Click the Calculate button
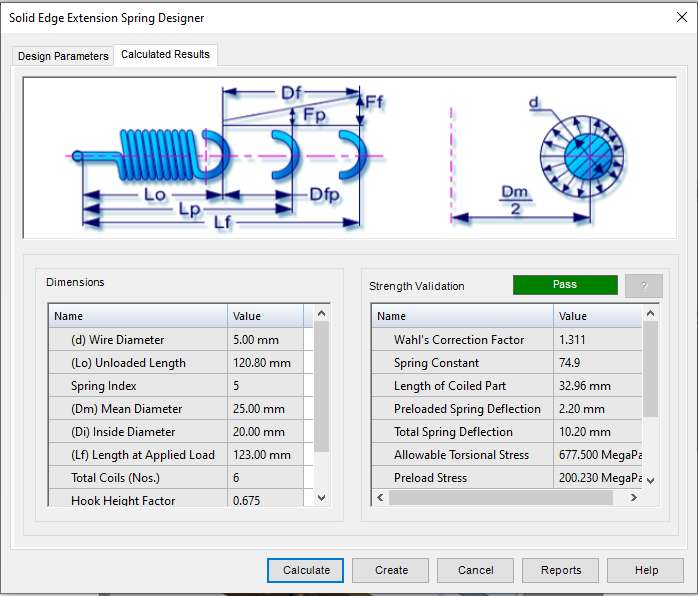The width and height of the screenshot is (698, 596). click(x=305, y=570)
